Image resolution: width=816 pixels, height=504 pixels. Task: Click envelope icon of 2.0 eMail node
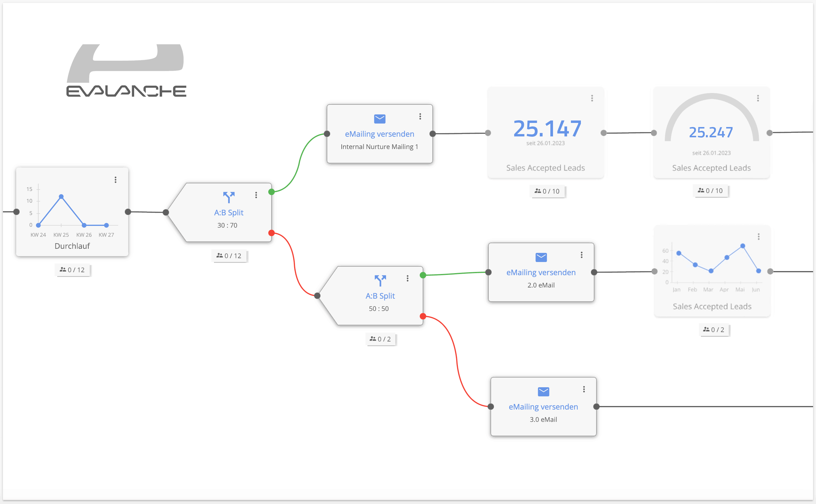coord(541,257)
